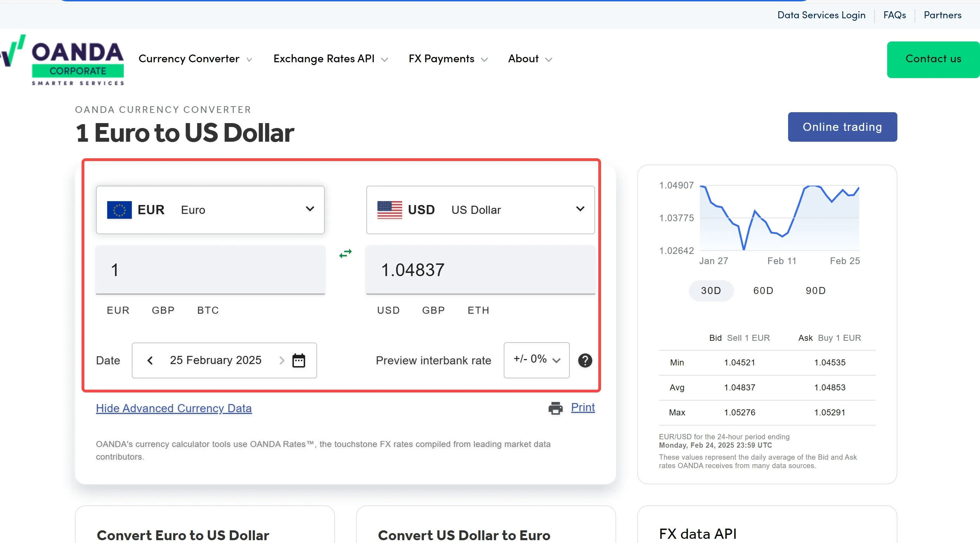Click the Feb 11 chart axis label
980x543 pixels.
(782, 261)
